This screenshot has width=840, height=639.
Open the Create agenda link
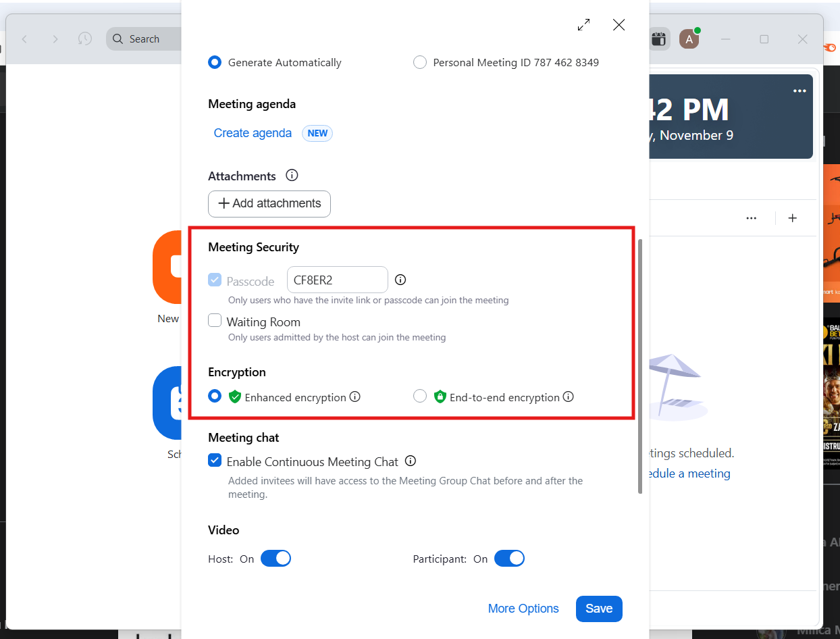point(253,133)
